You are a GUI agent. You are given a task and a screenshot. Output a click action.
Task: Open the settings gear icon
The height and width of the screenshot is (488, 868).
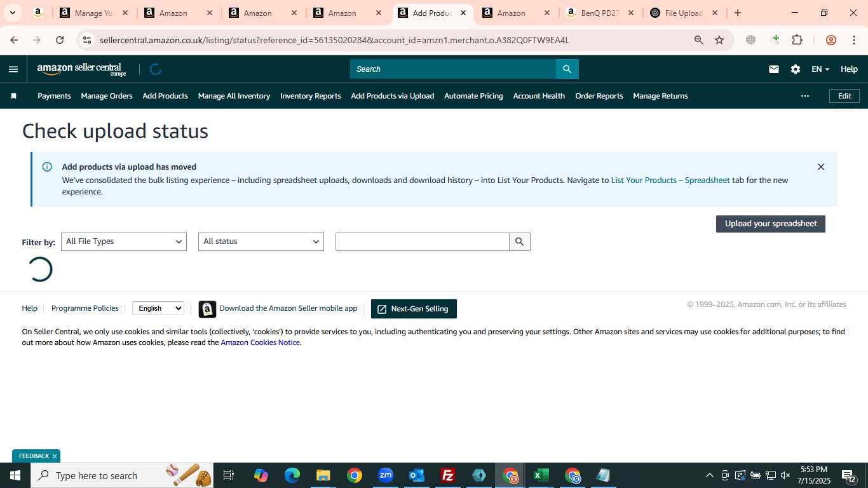(796, 69)
